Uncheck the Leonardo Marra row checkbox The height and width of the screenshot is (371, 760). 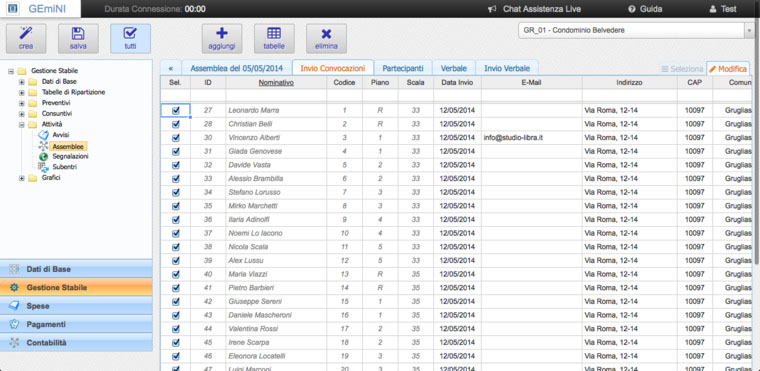[x=175, y=111]
